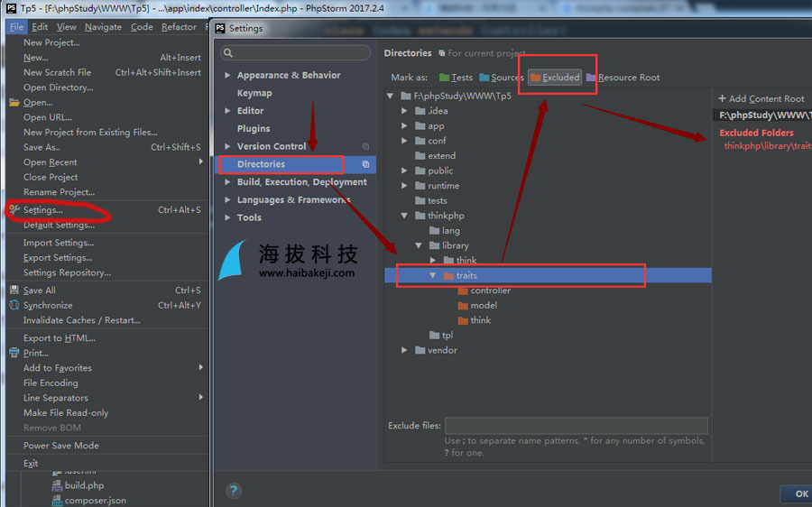Click the settings search field
The image size is (812, 507).
pyautogui.click(x=296, y=53)
